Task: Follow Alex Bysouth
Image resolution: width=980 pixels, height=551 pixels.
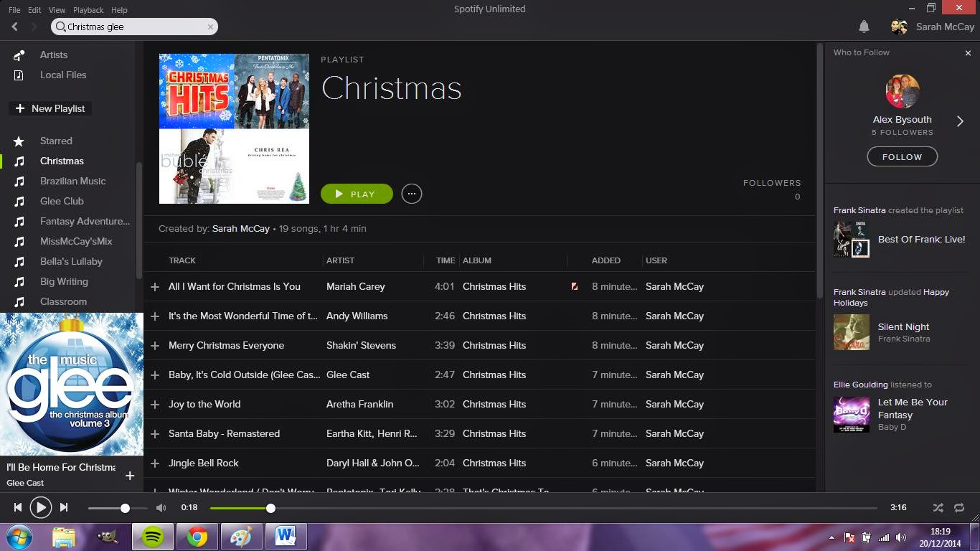Action: (902, 156)
